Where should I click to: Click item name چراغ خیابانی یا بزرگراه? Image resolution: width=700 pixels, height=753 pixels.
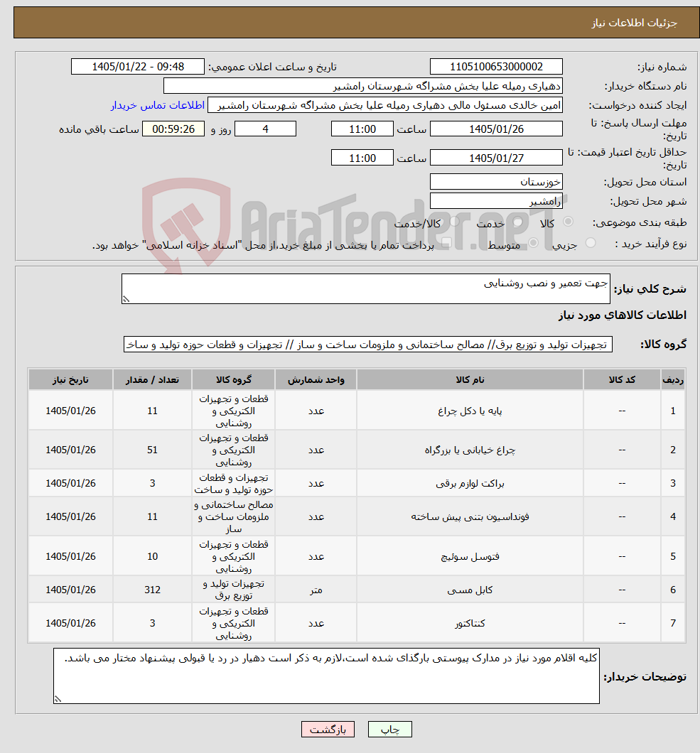click(x=470, y=450)
